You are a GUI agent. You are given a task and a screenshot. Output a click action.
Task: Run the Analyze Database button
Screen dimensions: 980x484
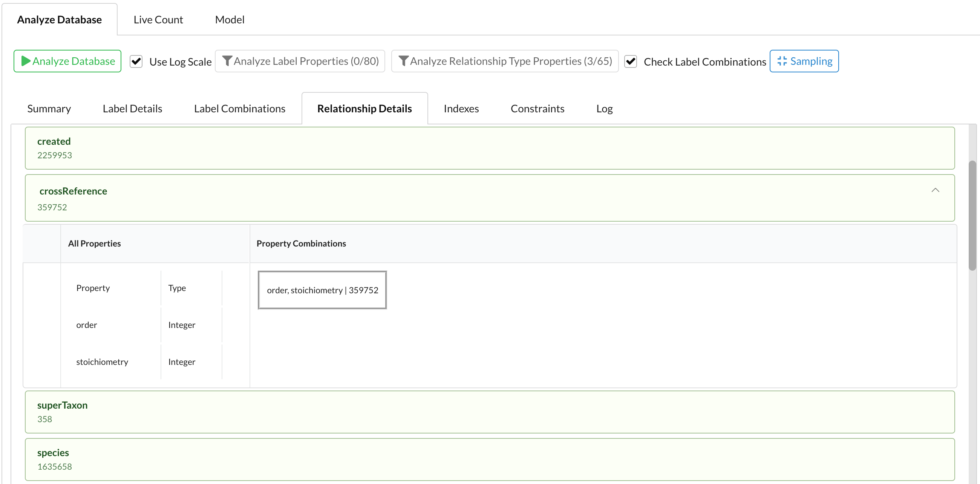click(x=67, y=61)
